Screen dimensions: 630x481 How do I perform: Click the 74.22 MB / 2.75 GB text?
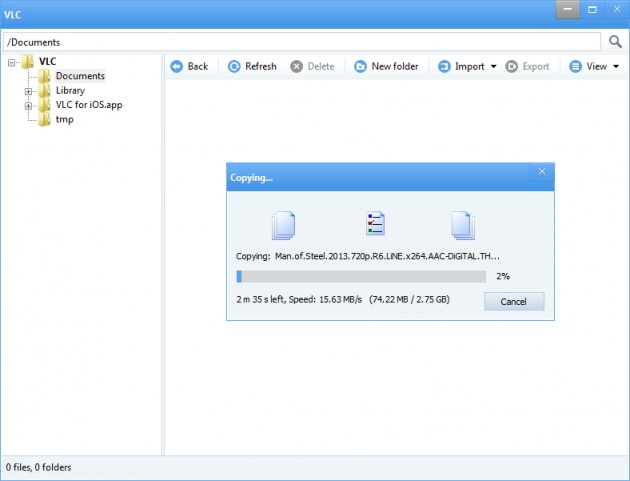pos(409,299)
